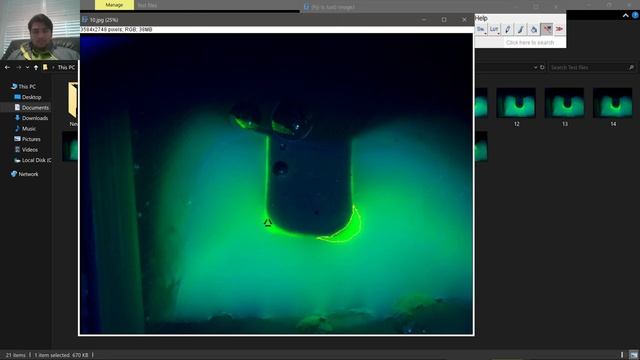The image size is (640, 360).
Task: Maximize the 10.jpg image window
Action: [x=444, y=20]
